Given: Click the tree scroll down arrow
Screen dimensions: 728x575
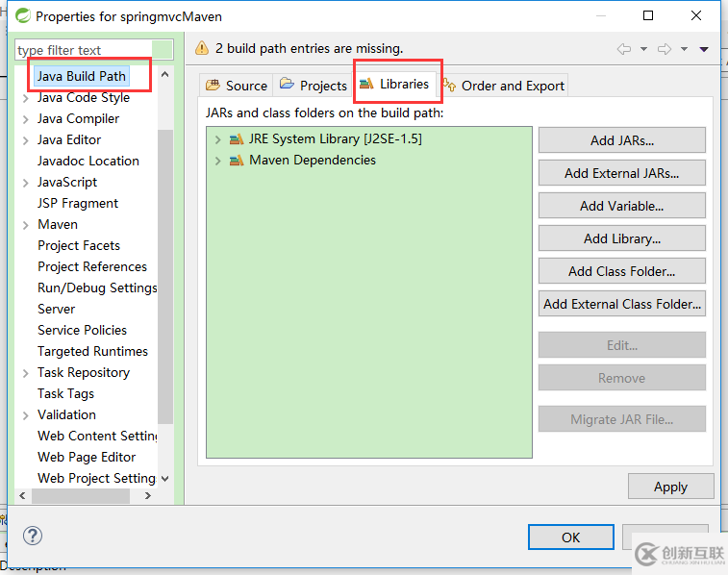Looking at the screenshot, I should click(164, 479).
